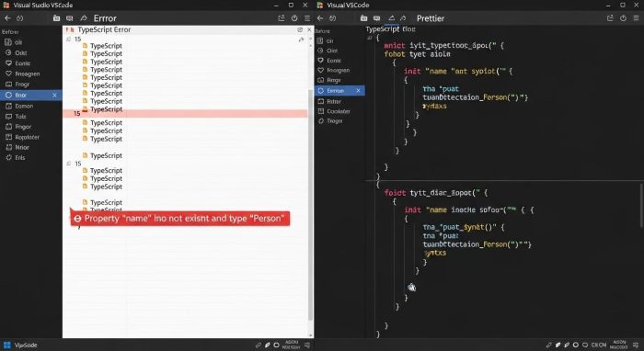Click the sync icon beside Errror window back arrow
The height and width of the screenshot is (351, 644).
click(x=19, y=18)
